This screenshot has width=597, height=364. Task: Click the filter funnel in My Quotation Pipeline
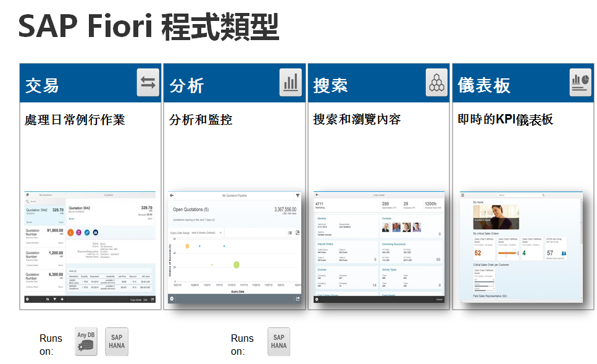pyautogui.click(x=298, y=196)
